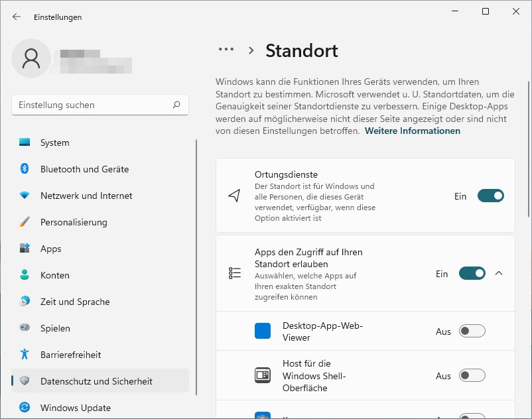Click the app list icon beside Apps den Zugriff
Viewport: 532px width, 419px height.
click(235, 273)
